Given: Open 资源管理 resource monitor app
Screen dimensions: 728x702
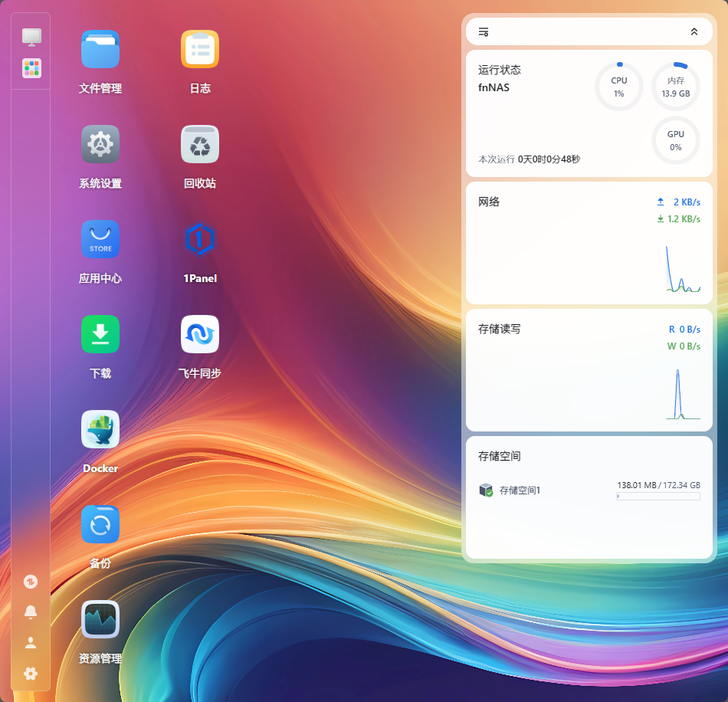Looking at the screenshot, I should pos(100,619).
